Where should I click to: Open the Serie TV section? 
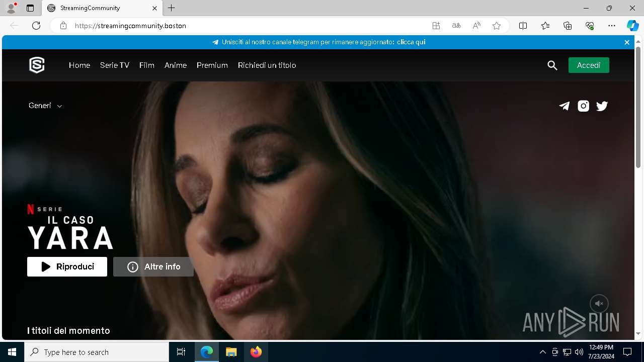click(115, 65)
